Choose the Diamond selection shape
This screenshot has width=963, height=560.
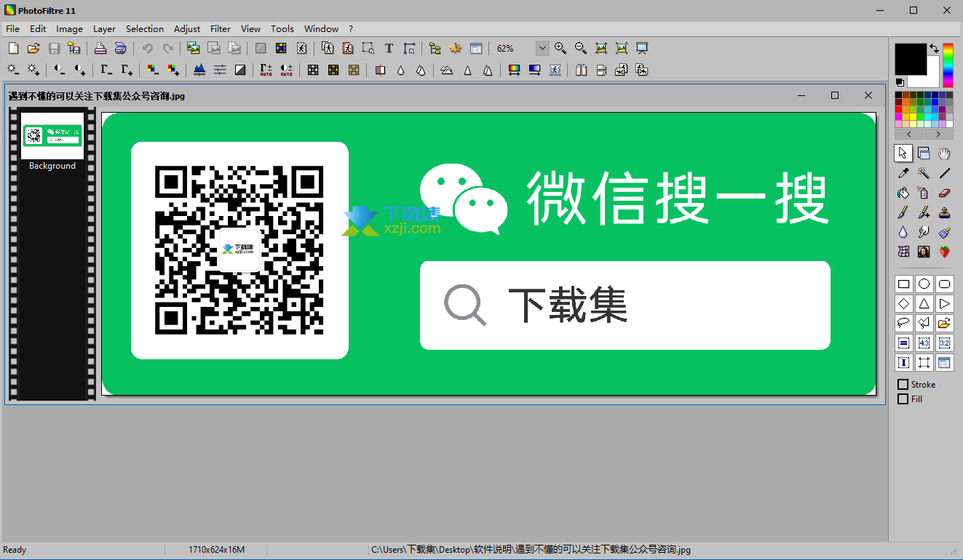[x=903, y=303]
